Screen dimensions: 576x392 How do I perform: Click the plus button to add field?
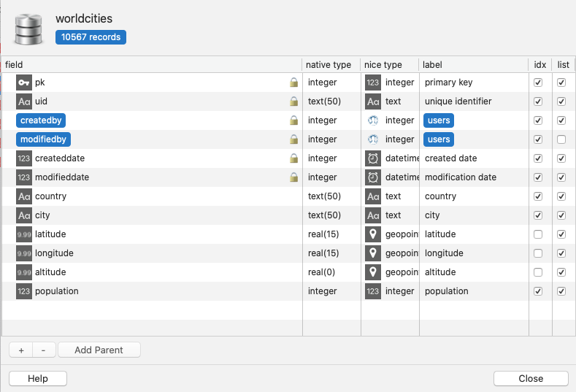tap(20, 350)
